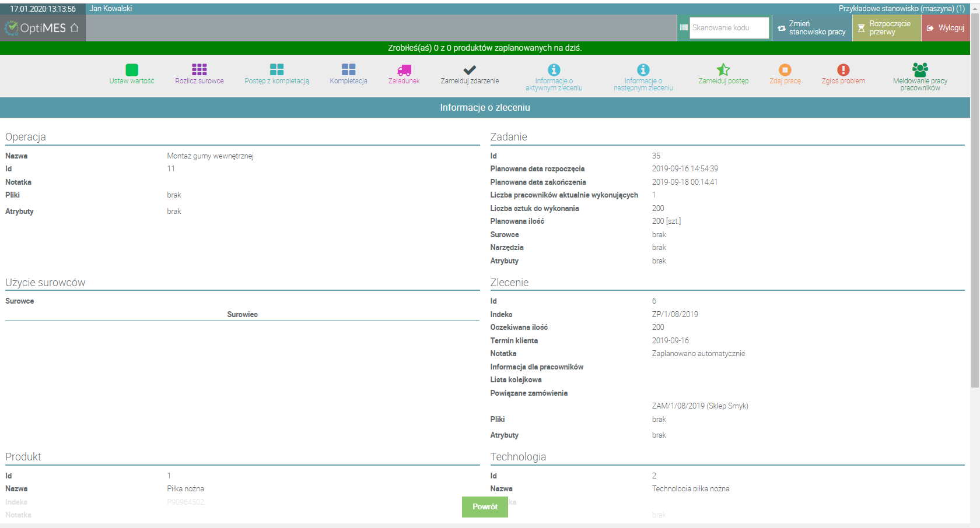
Task: Select Postęp z kompletacją icon
Action: 277,70
